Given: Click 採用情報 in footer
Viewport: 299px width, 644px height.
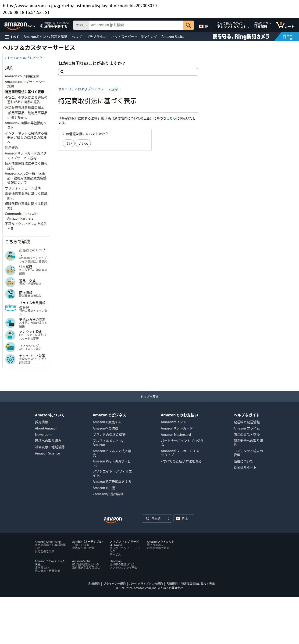Looking at the screenshot, I should (42, 422).
